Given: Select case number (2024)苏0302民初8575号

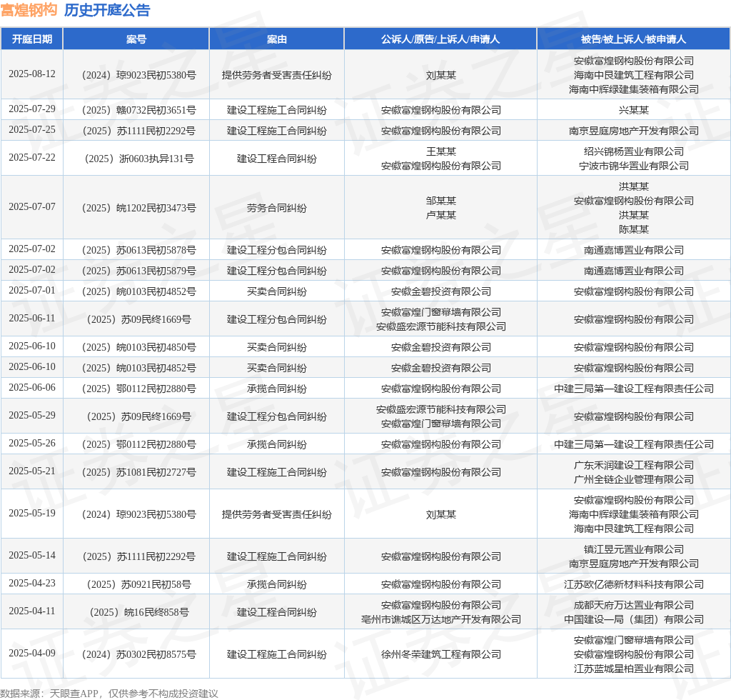Looking at the screenshot, I should 139,654.
